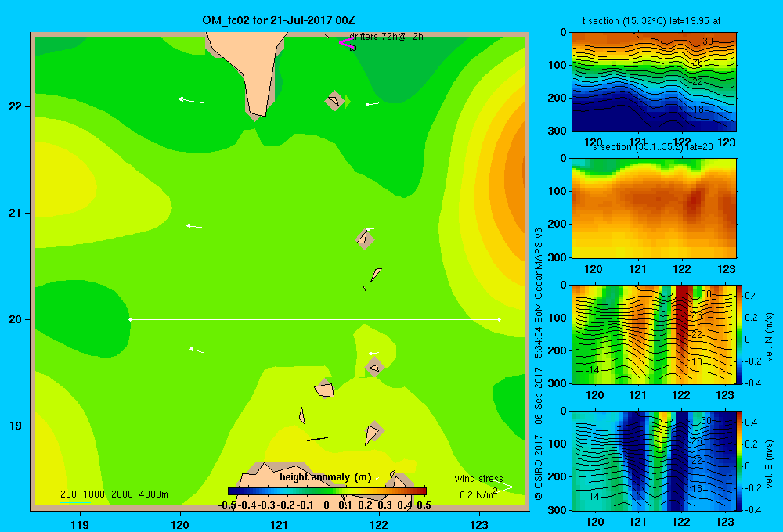This screenshot has height=532, width=783.
Task: Click the 'drifters 72h@12h' label
Action: click(x=386, y=37)
